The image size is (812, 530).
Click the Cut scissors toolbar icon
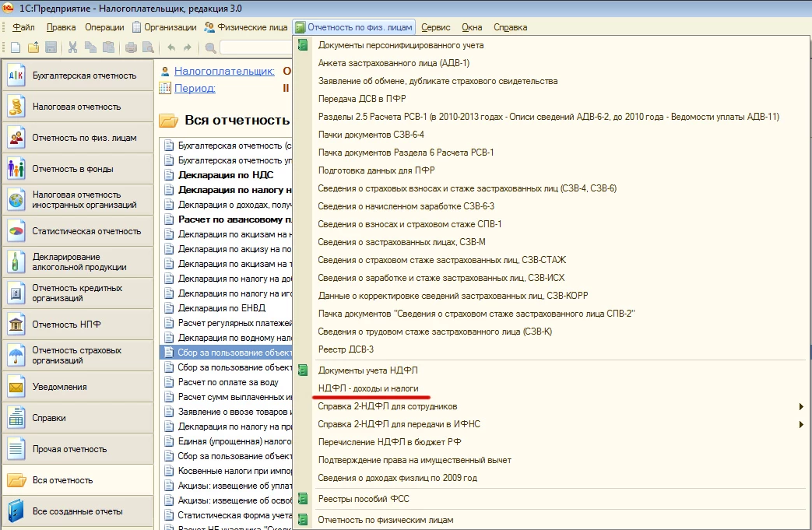click(x=72, y=47)
